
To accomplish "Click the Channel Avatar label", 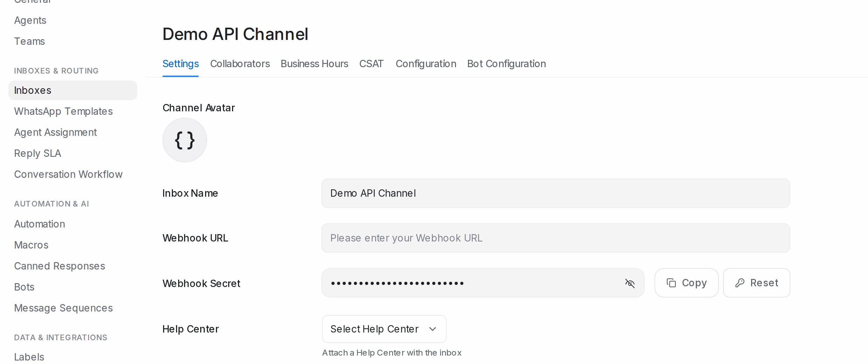I will (x=198, y=108).
